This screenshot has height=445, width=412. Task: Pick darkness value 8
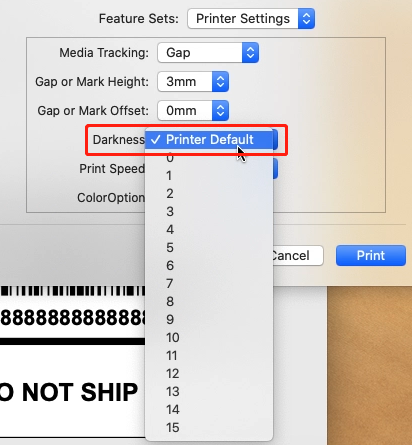pyautogui.click(x=209, y=302)
